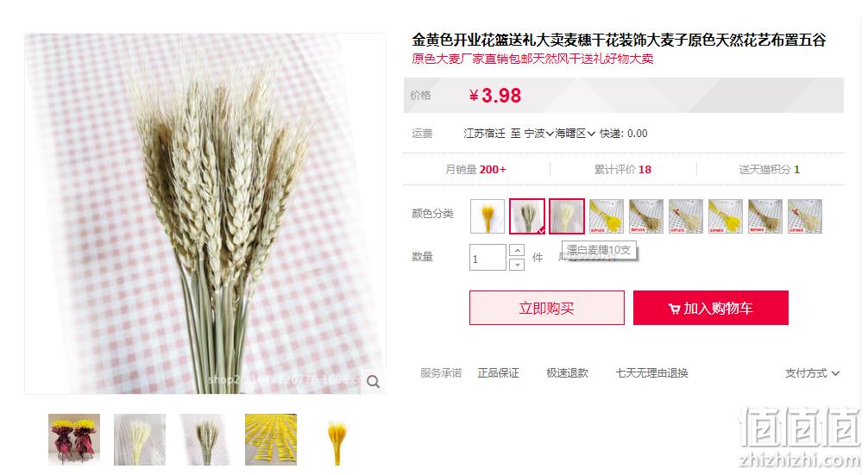Image resolution: width=868 pixels, height=475 pixels.
Task: Click the magnifier icon on product image
Action: 373,382
